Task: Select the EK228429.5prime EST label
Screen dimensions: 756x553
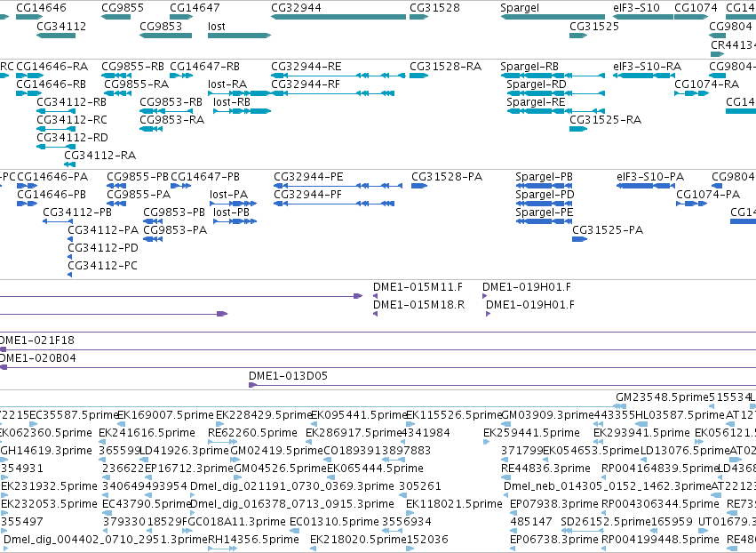Action: coord(265,415)
